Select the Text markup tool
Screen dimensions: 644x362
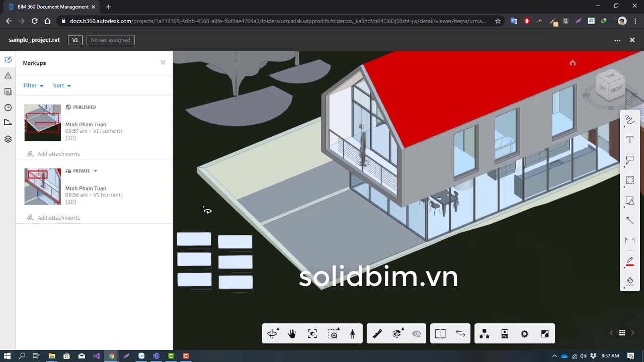coord(629,140)
